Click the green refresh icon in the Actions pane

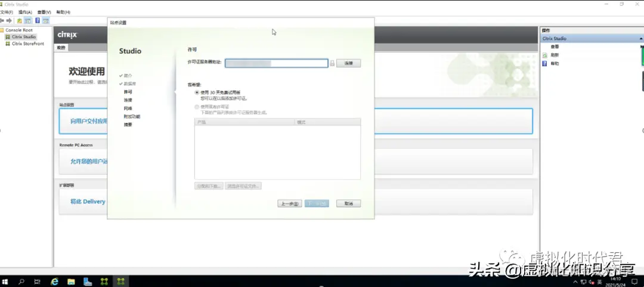(544, 55)
